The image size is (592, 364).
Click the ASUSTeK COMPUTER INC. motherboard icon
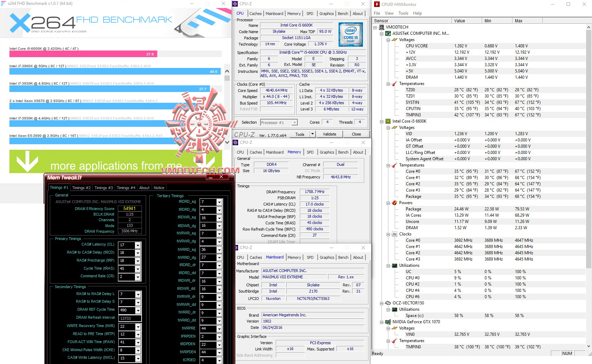[x=387, y=33]
